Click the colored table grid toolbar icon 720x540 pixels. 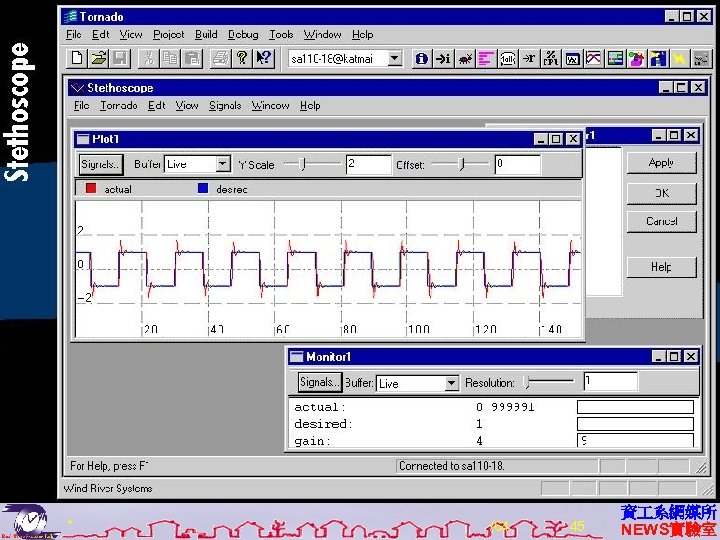[615, 58]
